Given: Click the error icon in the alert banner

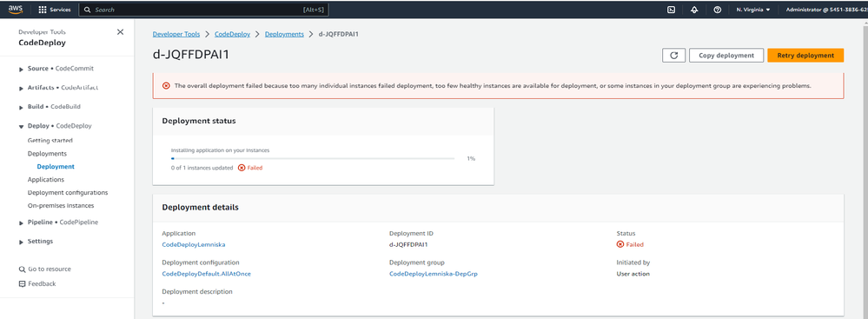Looking at the screenshot, I should pyautogui.click(x=166, y=86).
